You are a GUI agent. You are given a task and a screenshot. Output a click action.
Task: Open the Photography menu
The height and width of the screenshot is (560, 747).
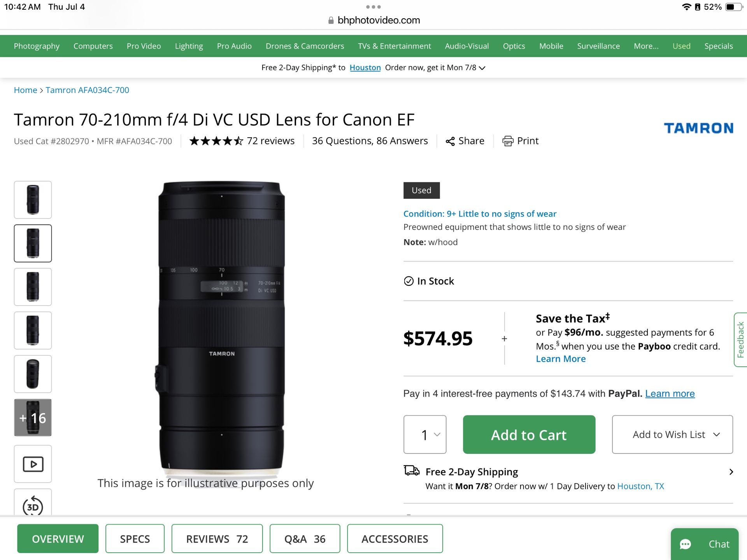(36, 46)
